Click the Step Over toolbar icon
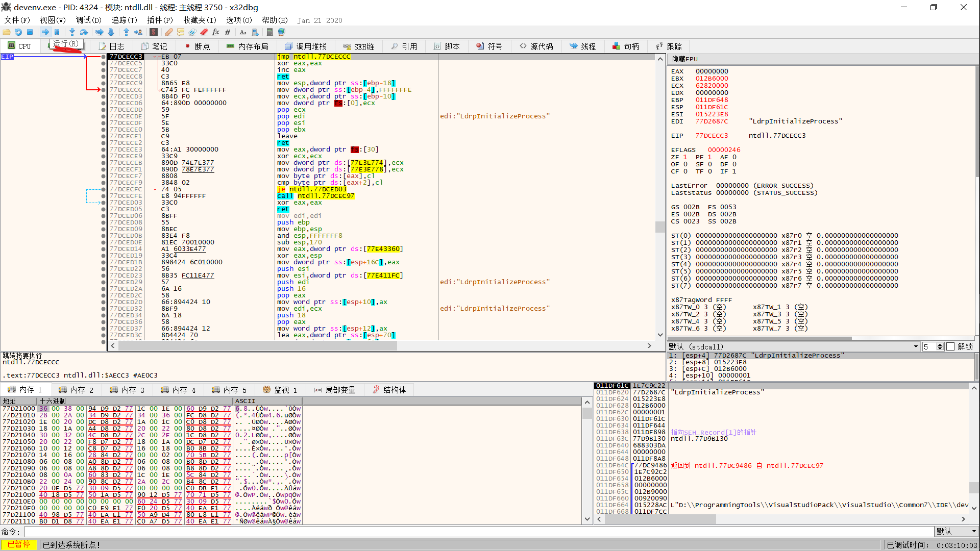 pos(84,32)
